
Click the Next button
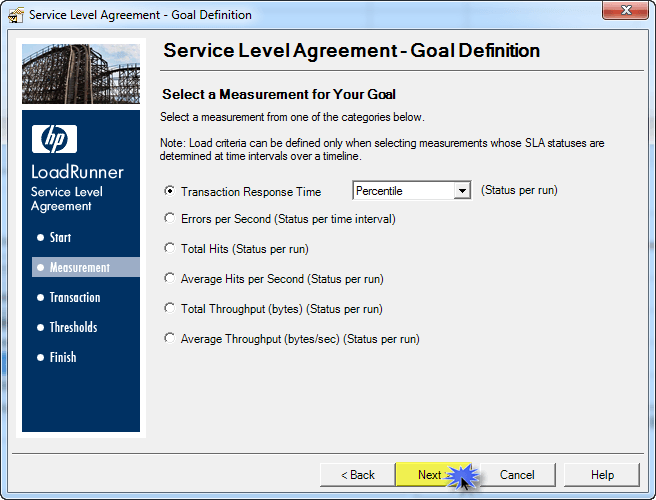pos(431,475)
